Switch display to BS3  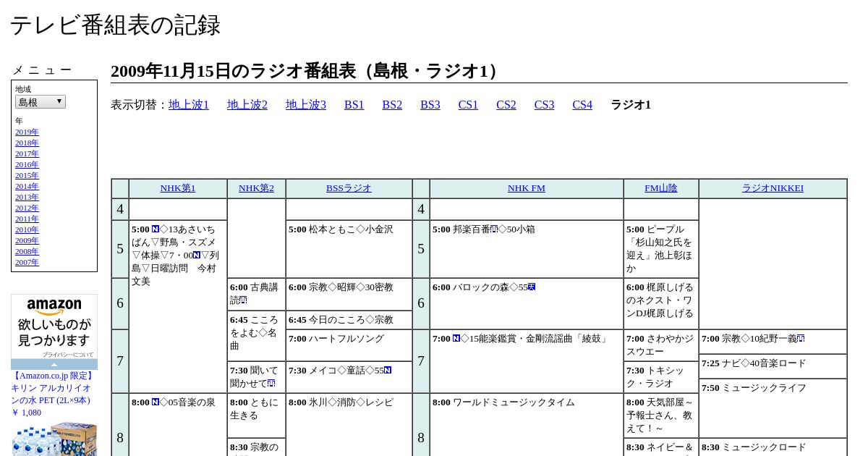430,105
